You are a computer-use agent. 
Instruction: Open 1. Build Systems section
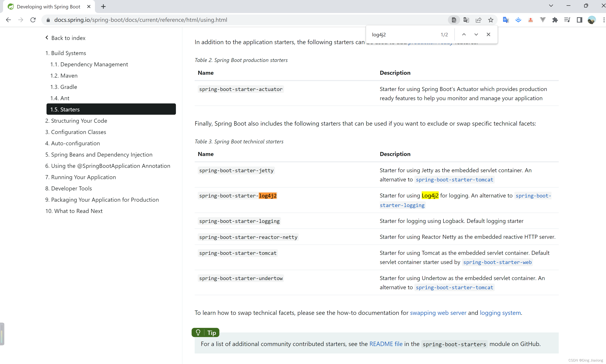[66, 53]
